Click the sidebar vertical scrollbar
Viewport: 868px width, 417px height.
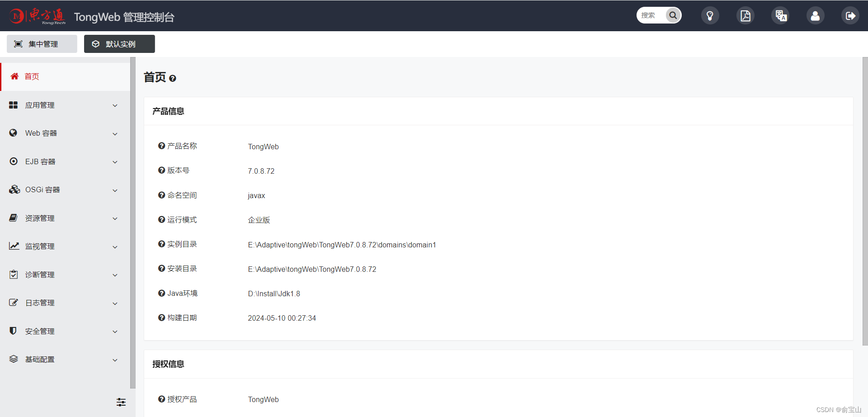point(133,223)
